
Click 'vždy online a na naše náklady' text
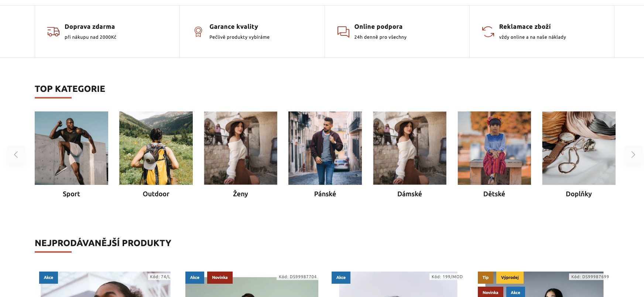pyautogui.click(x=532, y=37)
